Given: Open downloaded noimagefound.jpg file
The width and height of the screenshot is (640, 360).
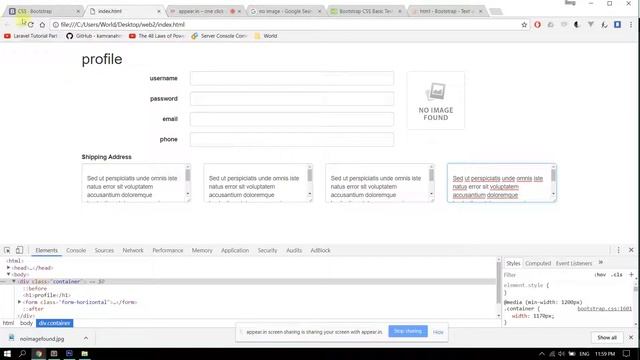Looking at the screenshot, I should pos(42,338).
